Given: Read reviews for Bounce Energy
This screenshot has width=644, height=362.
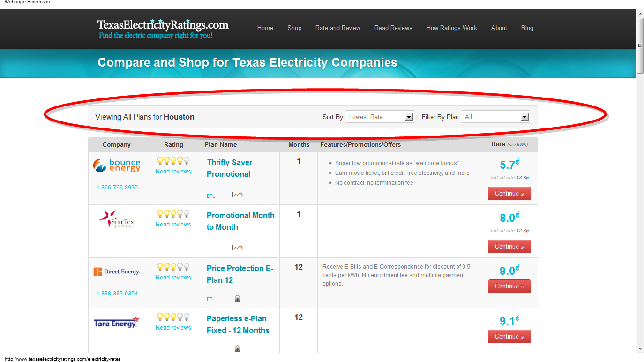Looking at the screenshot, I should point(173,172).
